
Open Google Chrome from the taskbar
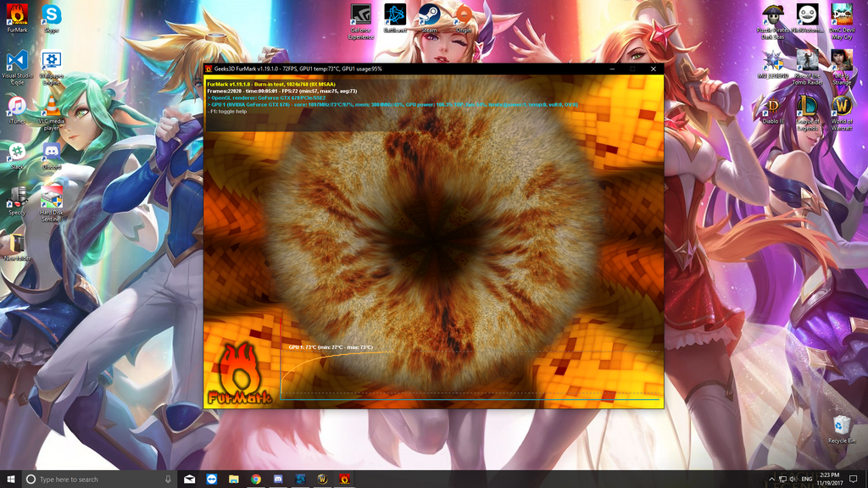(256, 480)
